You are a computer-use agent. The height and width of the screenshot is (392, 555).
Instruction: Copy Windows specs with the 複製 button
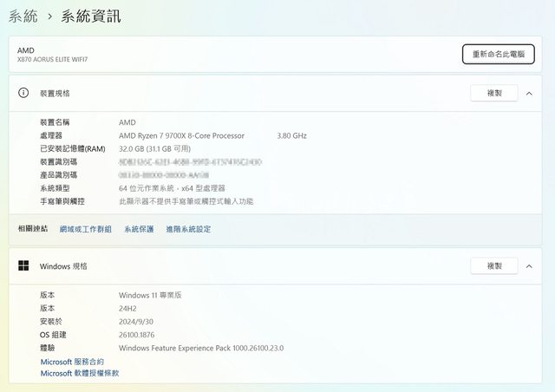tap(493, 266)
